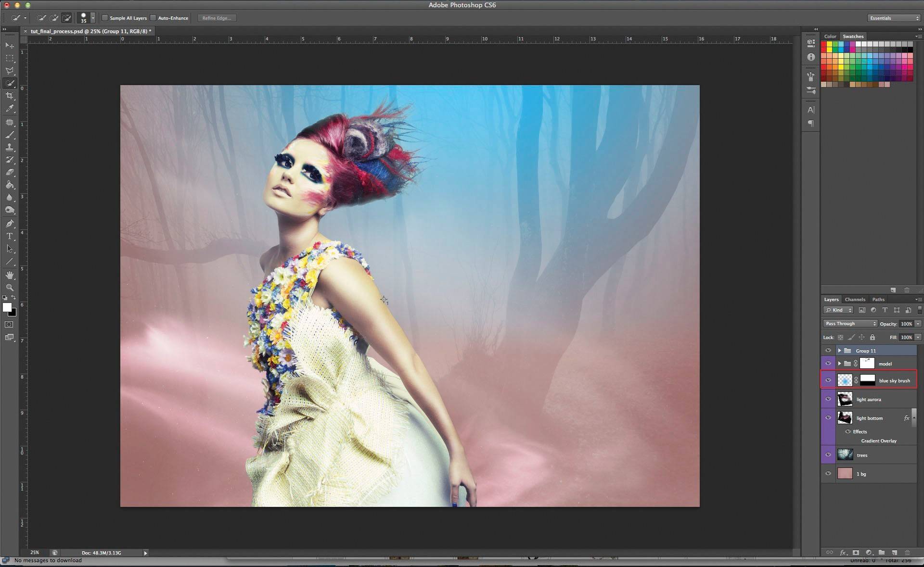The image size is (924, 567).
Task: Select the Eraser tool
Action: 10,172
